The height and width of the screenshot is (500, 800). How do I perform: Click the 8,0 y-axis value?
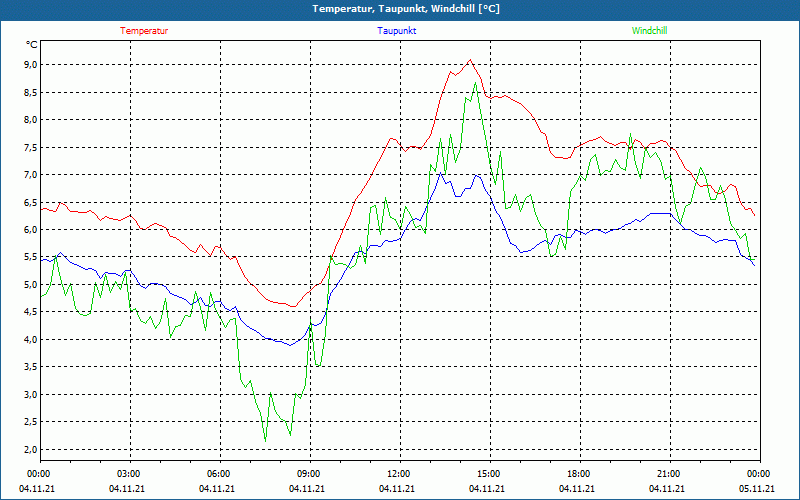(31, 119)
